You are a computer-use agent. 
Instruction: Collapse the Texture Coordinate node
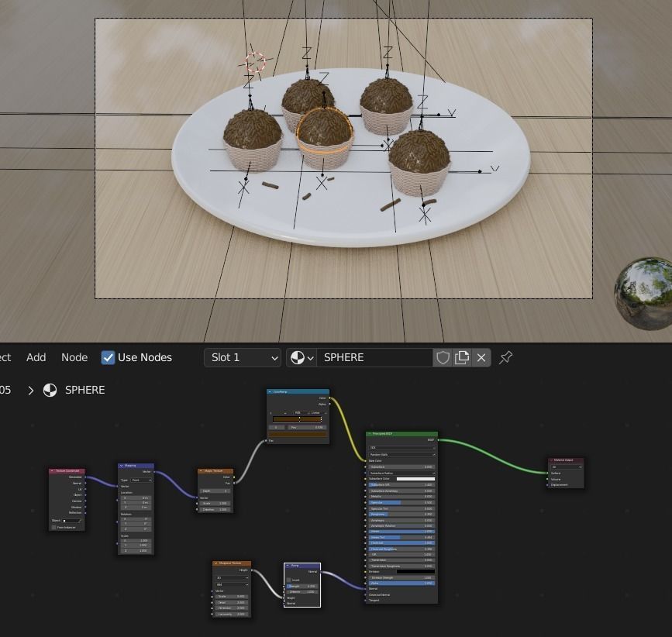point(52,471)
